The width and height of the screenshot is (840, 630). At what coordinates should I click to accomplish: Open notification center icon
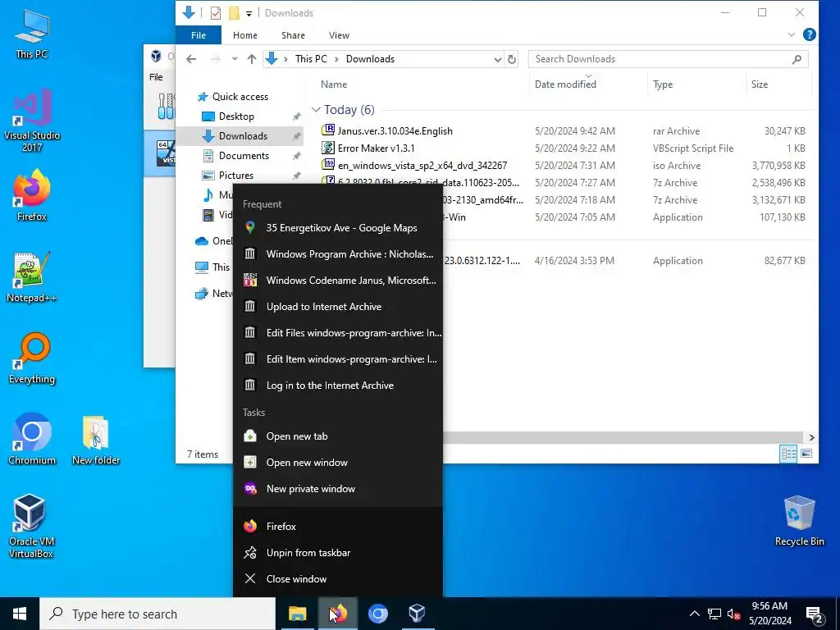click(x=815, y=614)
